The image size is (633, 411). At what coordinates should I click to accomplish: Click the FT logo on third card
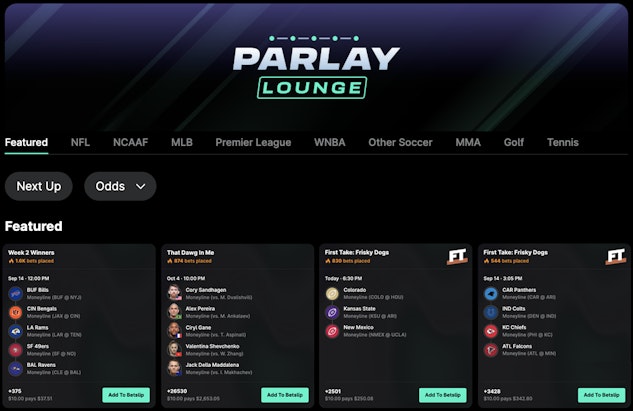coord(457,256)
